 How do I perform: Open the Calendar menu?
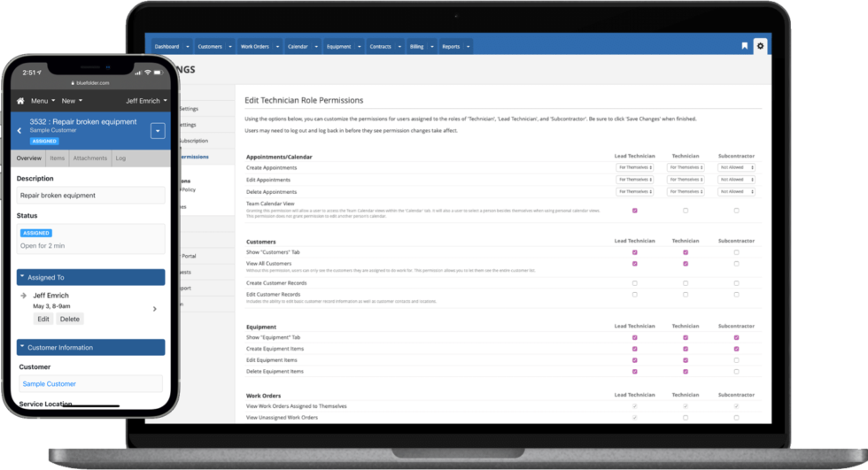pyautogui.click(x=298, y=46)
